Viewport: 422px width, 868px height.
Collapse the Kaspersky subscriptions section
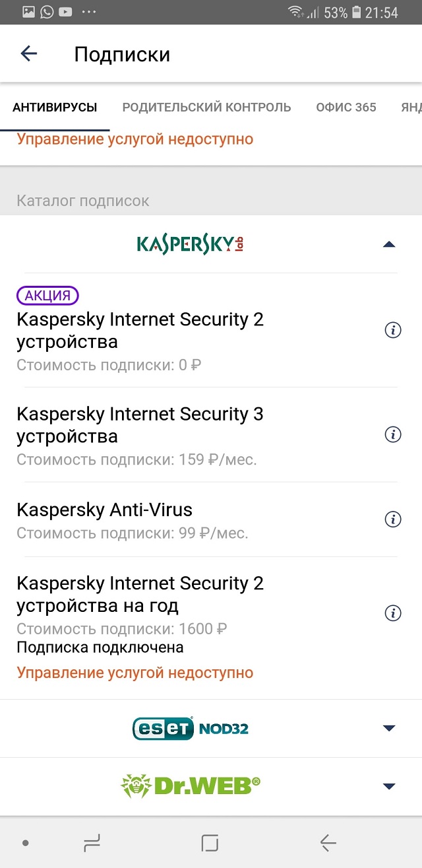coord(388,243)
